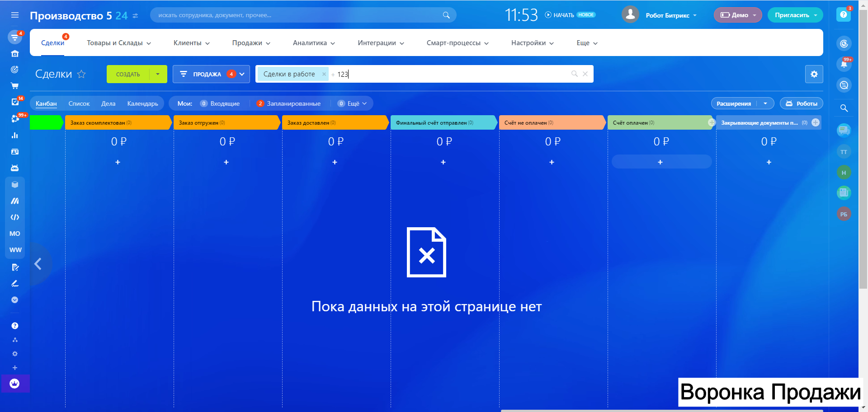Open the document edit sidebar icon
Viewport: 868px width, 412px height.
pos(15,267)
